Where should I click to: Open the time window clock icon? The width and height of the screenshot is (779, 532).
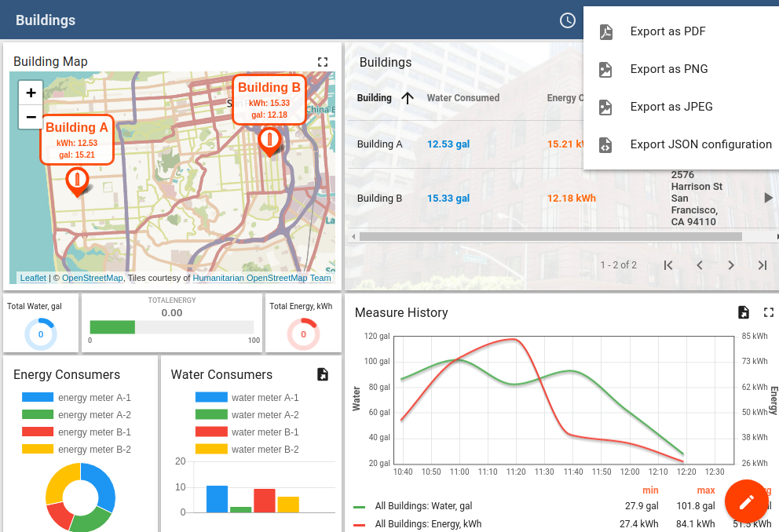point(568,20)
